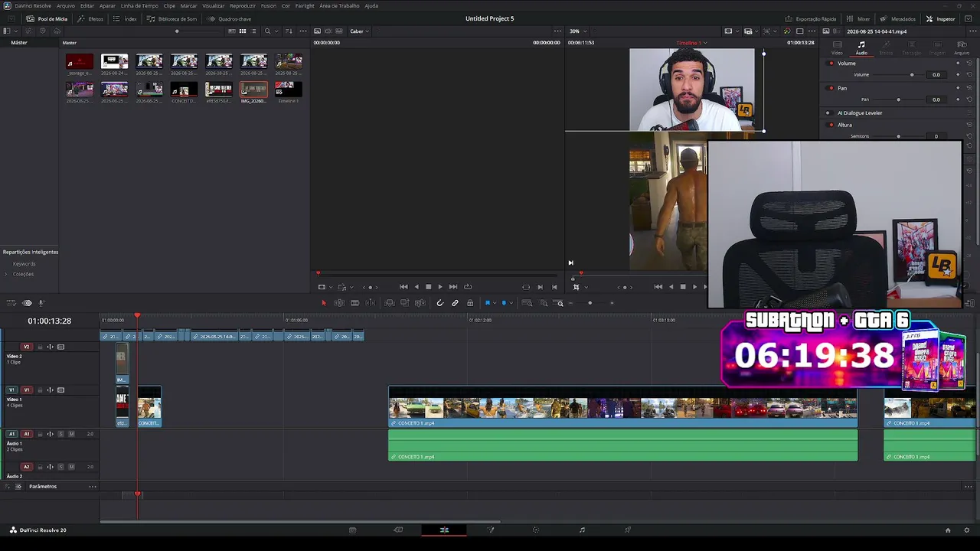Screen dimensions: 980x551
Task: Open Project Settings gear icon
Action: click(967, 530)
